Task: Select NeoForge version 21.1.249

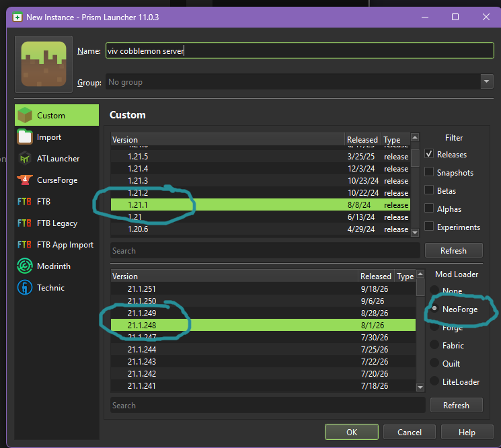Action: [264, 313]
